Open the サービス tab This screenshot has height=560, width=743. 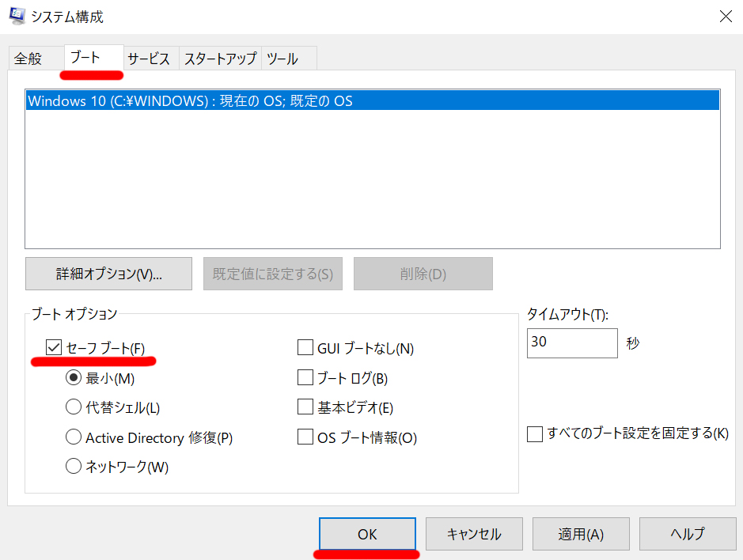pos(149,59)
